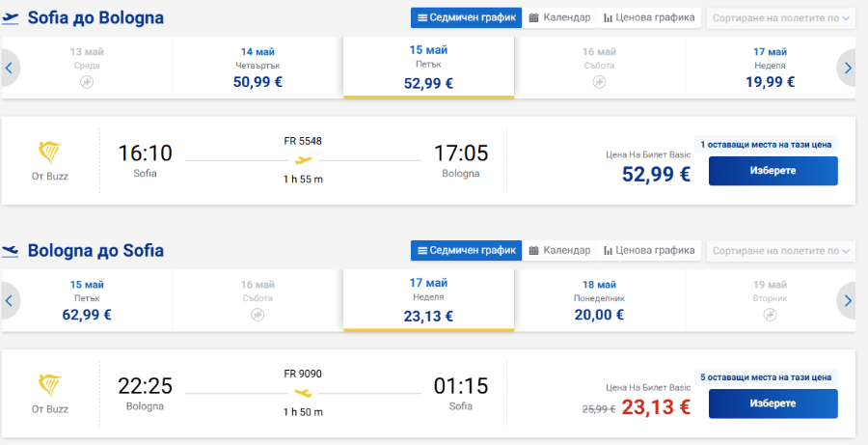Click the Buzz logo on flight FR 9090
The height and width of the screenshot is (445, 868).
coord(50,386)
